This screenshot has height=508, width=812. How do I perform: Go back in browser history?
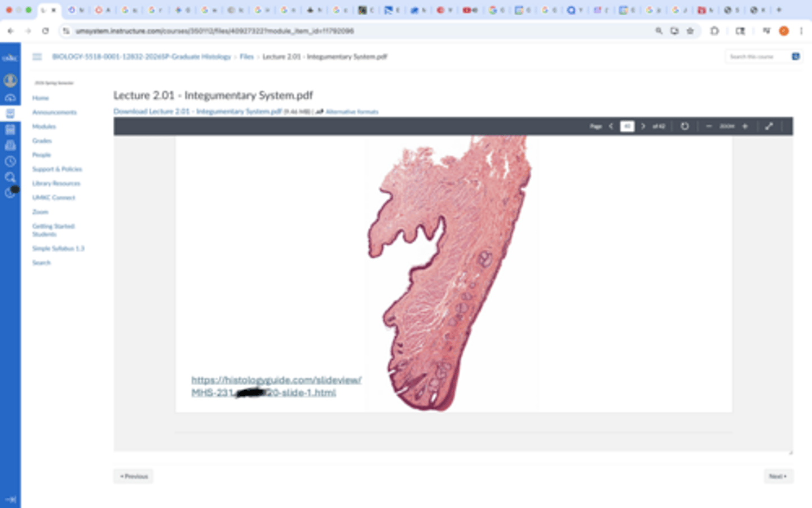11,31
